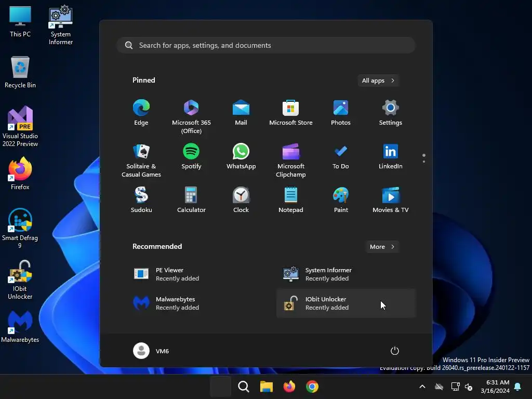This screenshot has width=532, height=399.
Task: Open the power options button
Action: click(394, 351)
